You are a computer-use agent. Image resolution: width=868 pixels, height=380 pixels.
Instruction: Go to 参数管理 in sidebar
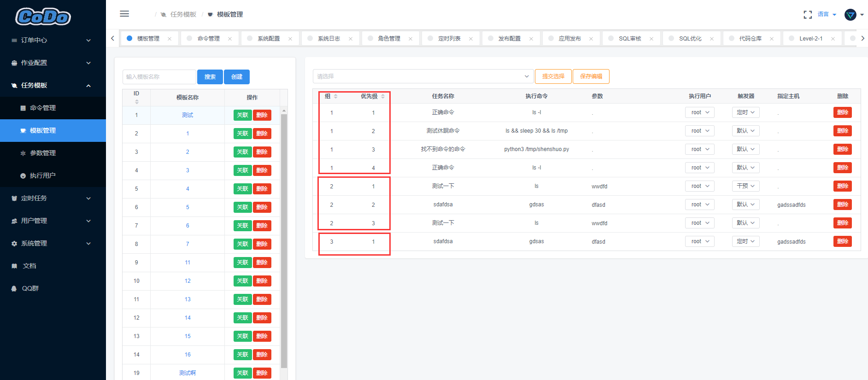53,153
